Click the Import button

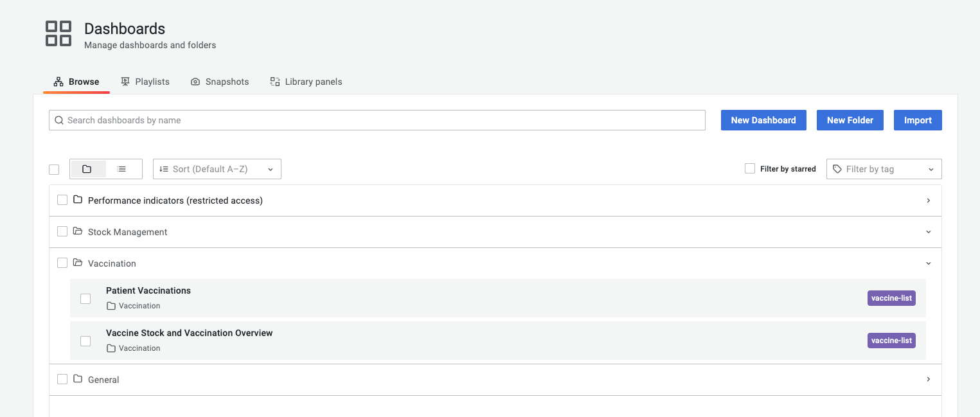click(x=918, y=120)
